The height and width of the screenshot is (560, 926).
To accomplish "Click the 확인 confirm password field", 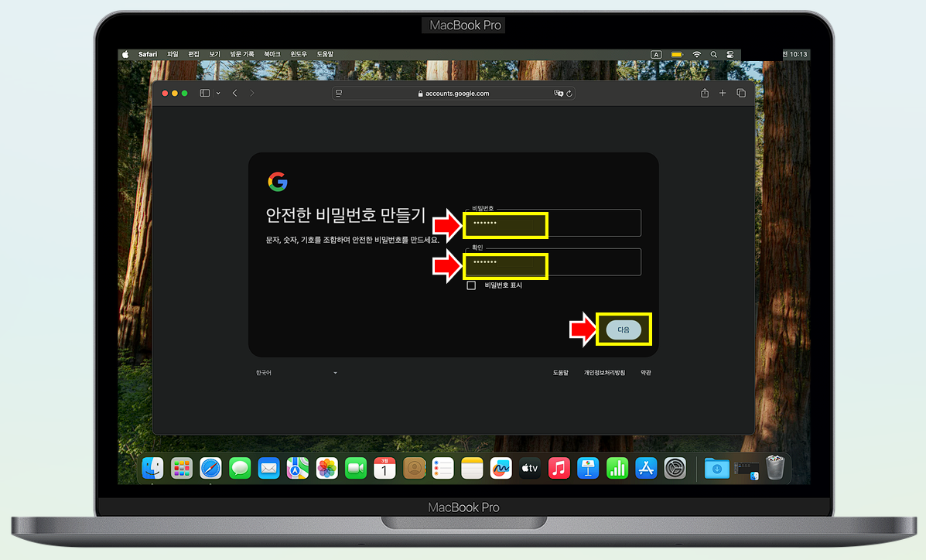I will (x=553, y=261).
